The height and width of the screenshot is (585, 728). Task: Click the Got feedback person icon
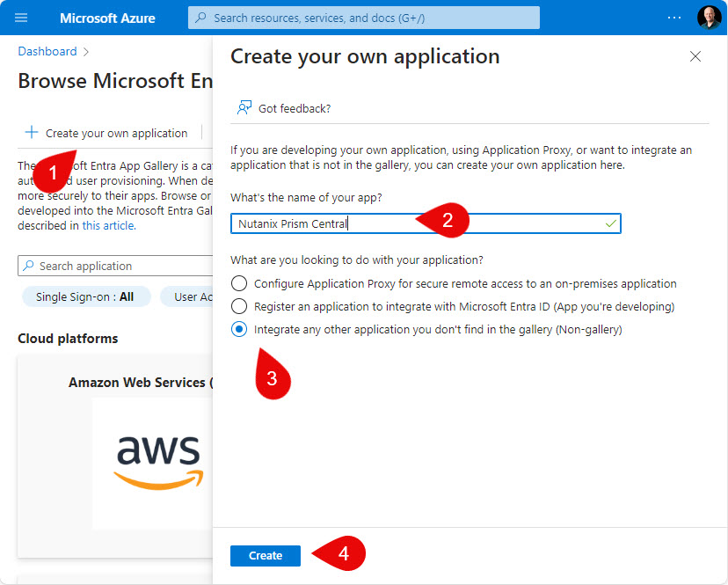pos(244,108)
